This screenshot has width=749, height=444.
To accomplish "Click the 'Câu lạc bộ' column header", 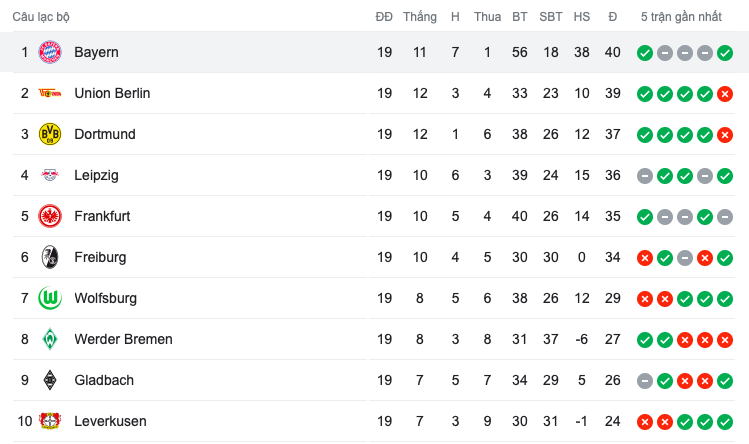I will pos(41,17).
